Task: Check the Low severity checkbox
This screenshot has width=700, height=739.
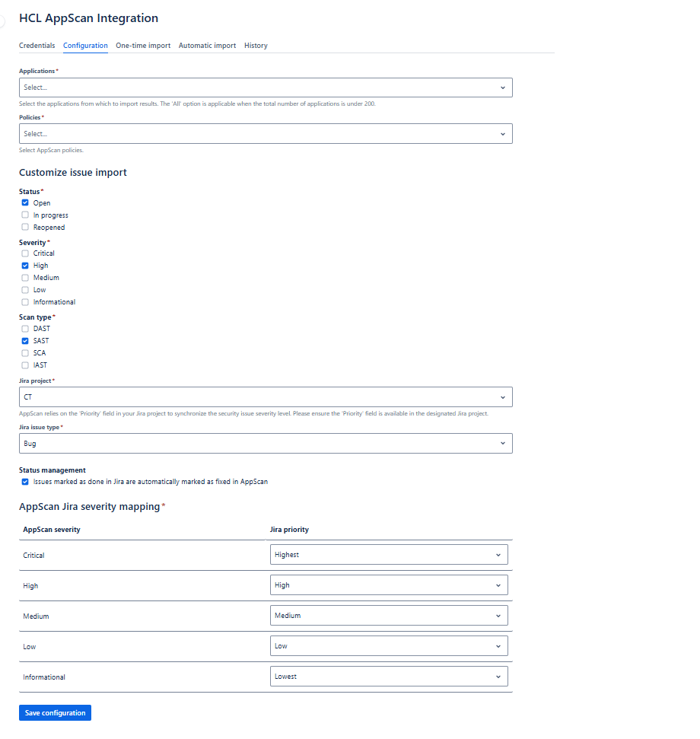Action: coord(25,290)
